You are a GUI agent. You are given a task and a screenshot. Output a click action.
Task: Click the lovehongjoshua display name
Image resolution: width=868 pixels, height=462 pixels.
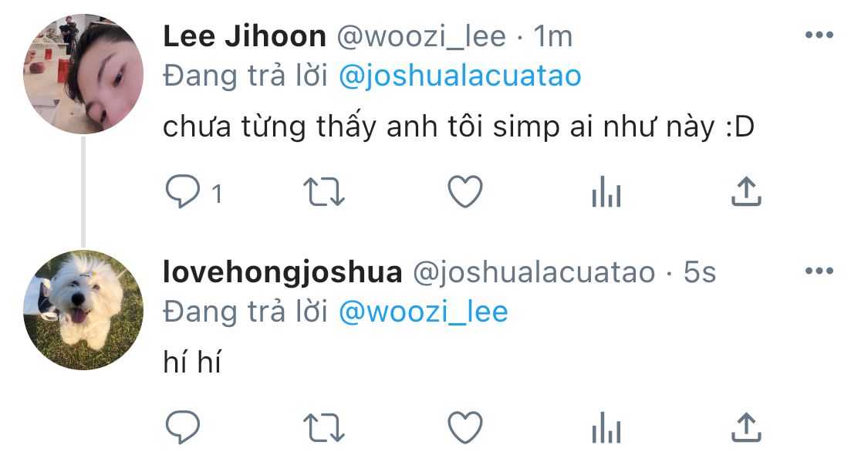[283, 272]
